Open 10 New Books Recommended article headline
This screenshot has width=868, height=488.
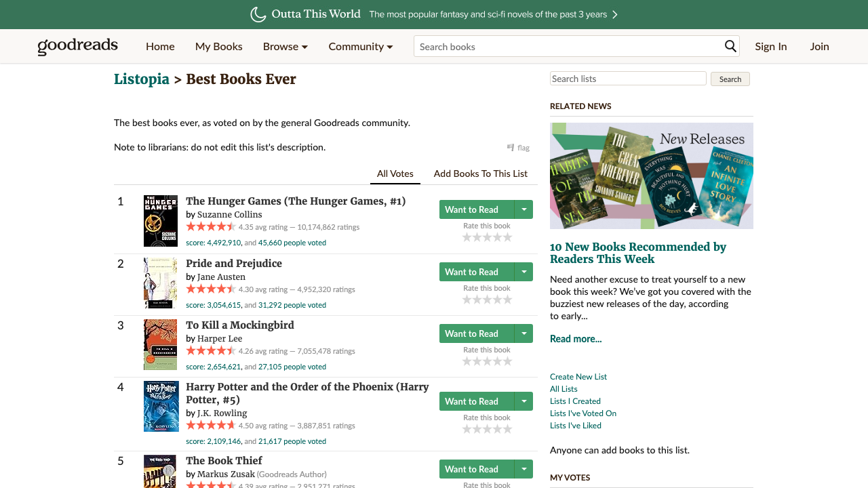coord(638,253)
